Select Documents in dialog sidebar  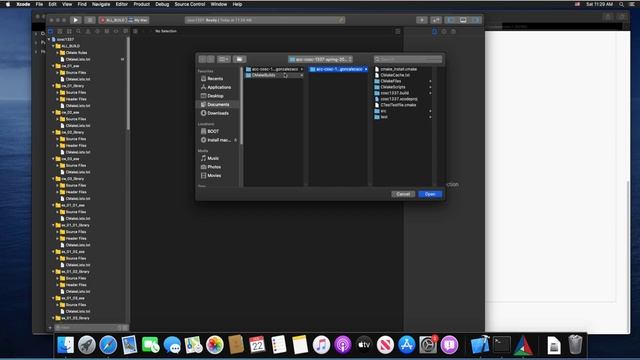(218, 104)
